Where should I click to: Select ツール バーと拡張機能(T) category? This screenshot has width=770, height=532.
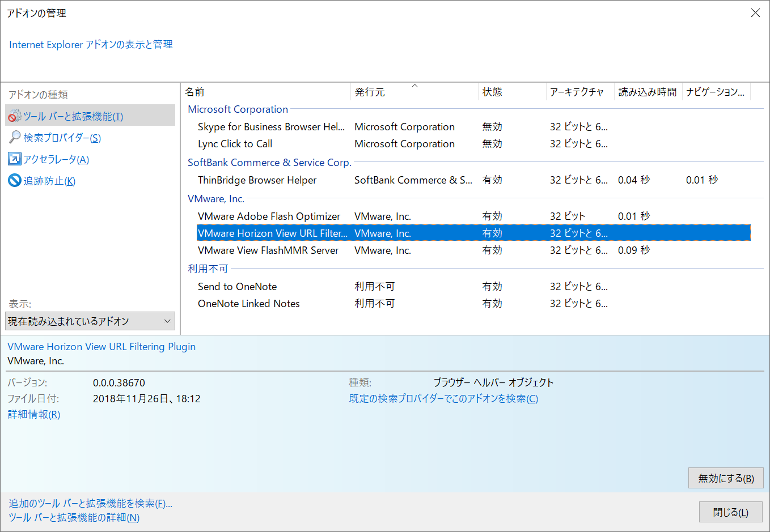pyautogui.click(x=90, y=116)
